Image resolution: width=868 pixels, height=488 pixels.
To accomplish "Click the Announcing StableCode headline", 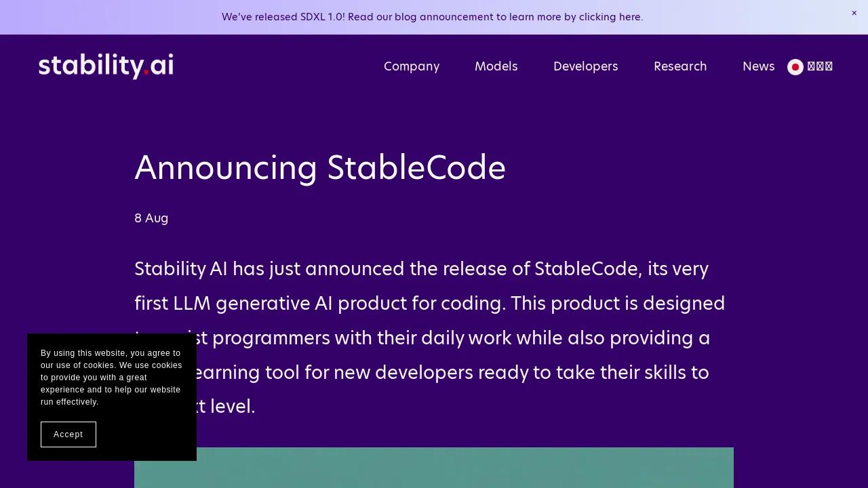I will click(x=320, y=168).
